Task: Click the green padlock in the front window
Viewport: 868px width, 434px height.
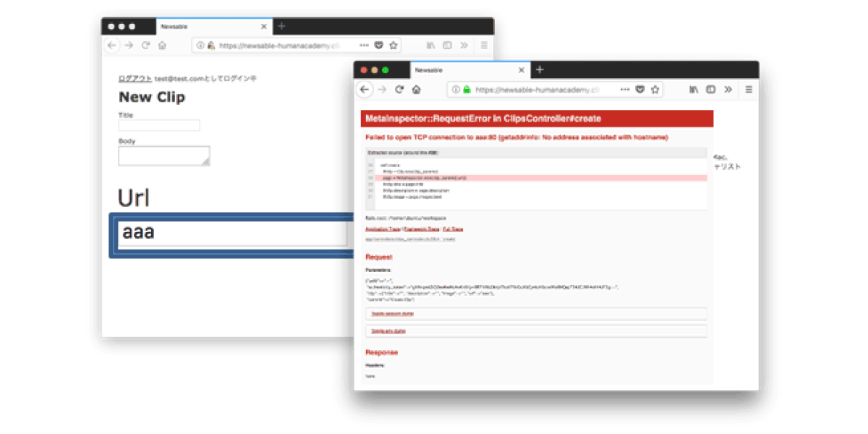Action: (467, 90)
